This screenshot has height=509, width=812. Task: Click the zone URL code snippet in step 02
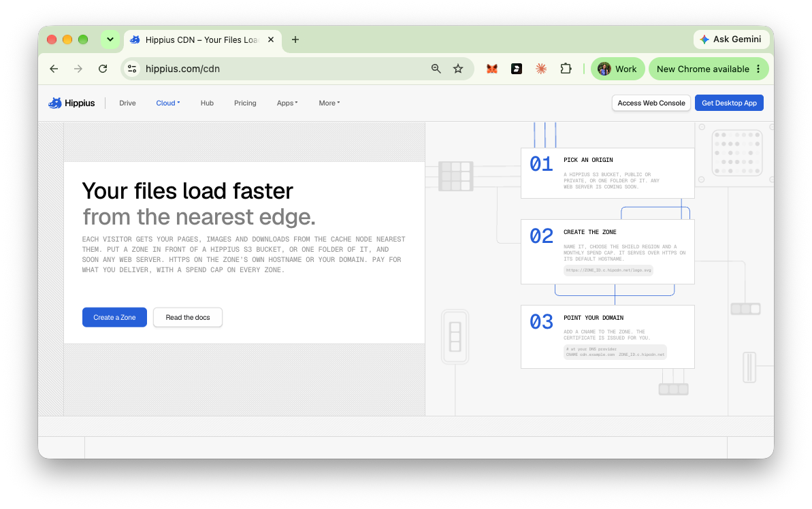coord(608,270)
